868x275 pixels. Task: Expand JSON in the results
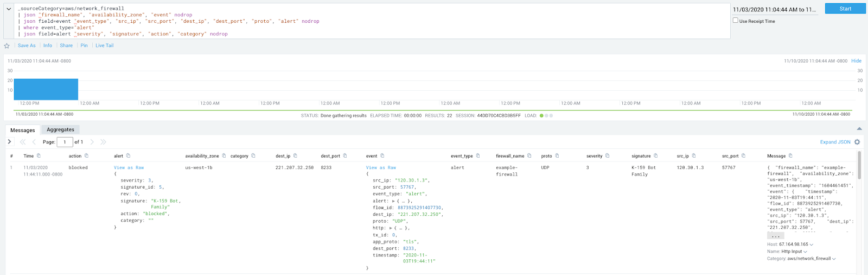(x=835, y=142)
